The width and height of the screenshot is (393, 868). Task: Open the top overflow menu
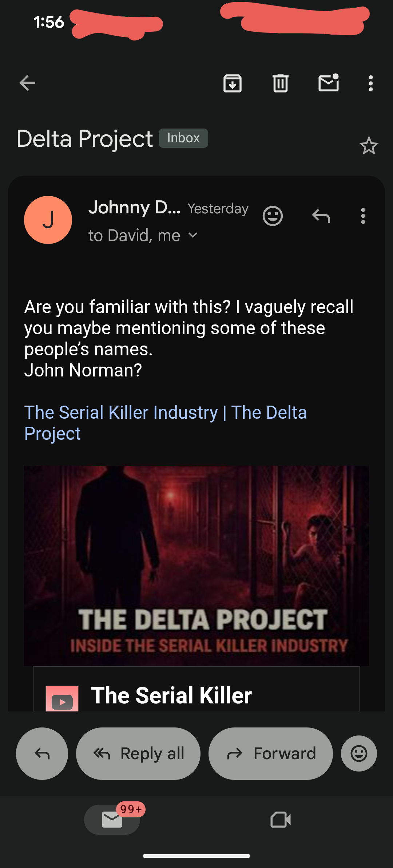tap(370, 83)
